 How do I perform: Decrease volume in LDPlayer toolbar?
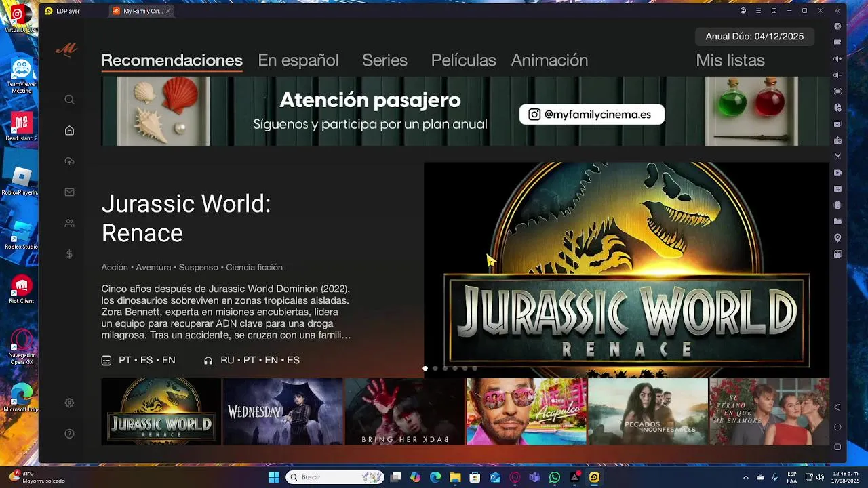[838, 75]
